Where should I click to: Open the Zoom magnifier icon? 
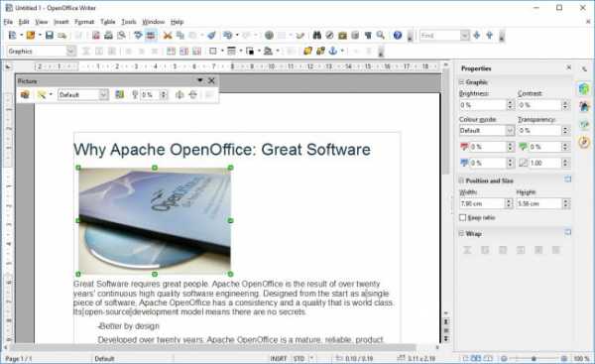(380, 36)
